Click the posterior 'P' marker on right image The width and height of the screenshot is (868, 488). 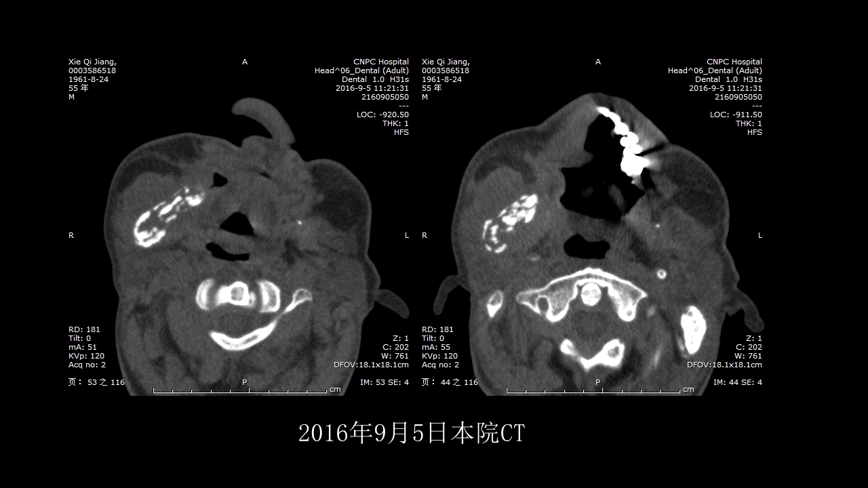(x=598, y=382)
